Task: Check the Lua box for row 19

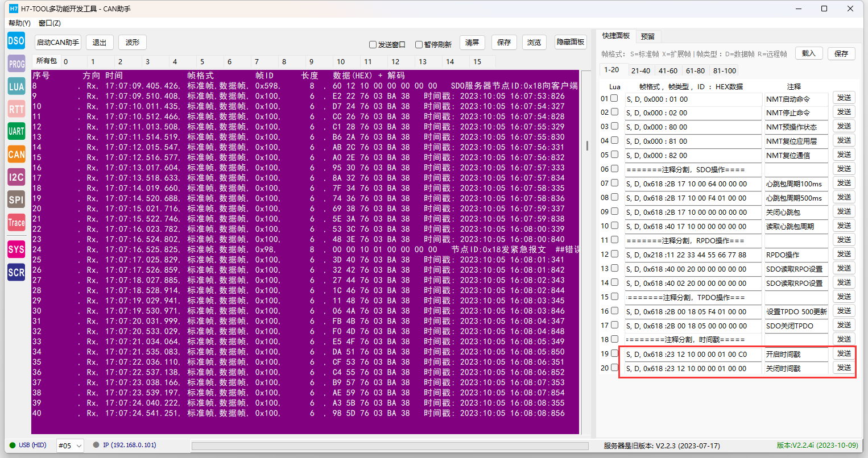Action: tap(614, 353)
